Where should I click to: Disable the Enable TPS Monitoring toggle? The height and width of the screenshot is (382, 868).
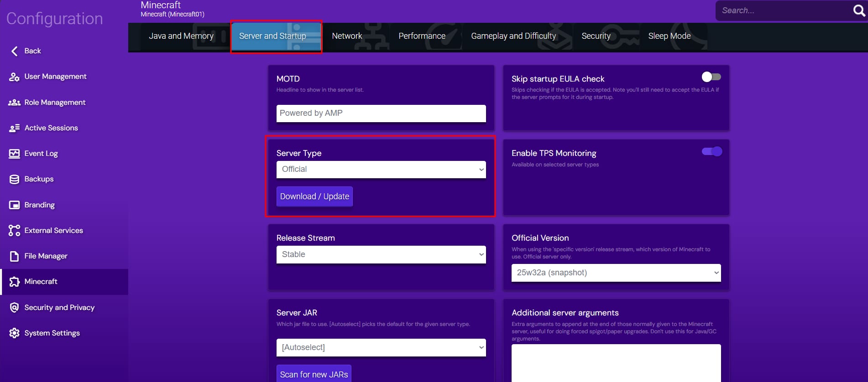[711, 151]
